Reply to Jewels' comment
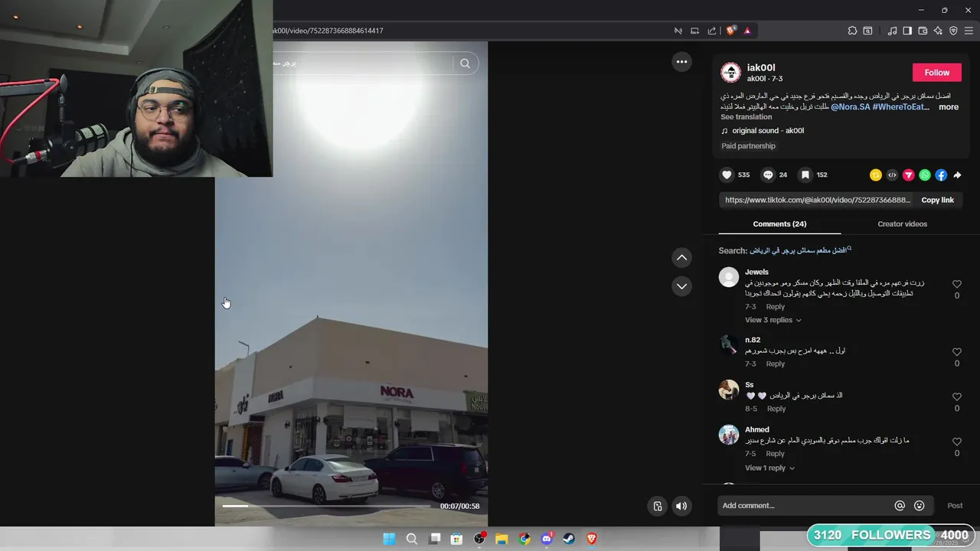 pyautogui.click(x=776, y=307)
